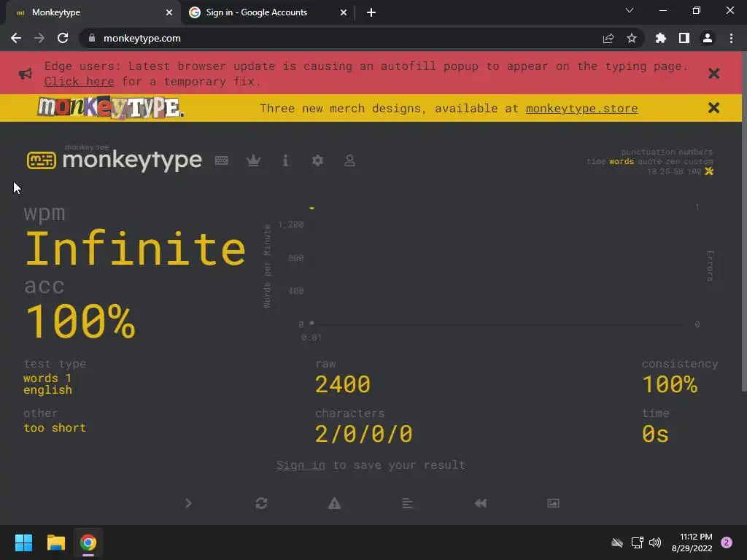
Task: Click the Chrome taskbar icon
Action: [88, 542]
